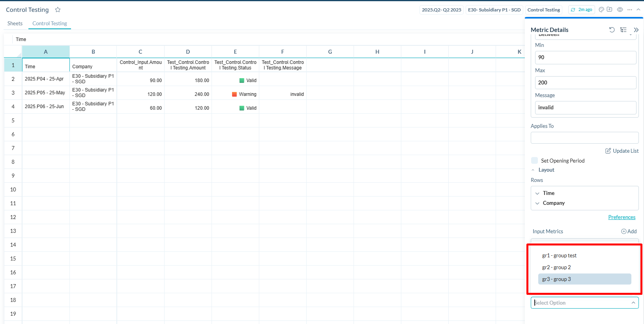Open the Preferences link
Screen dimensions: 644x324
(622, 217)
